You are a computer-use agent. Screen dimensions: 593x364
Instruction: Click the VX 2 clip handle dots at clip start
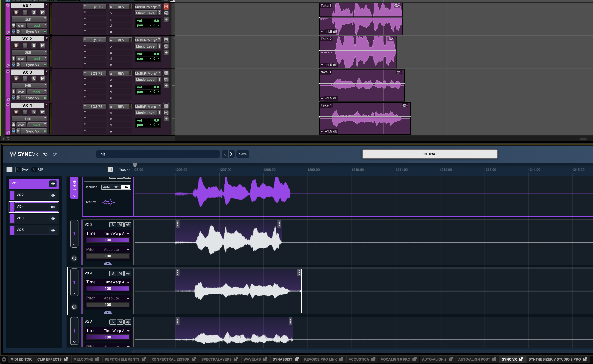(178, 224)
